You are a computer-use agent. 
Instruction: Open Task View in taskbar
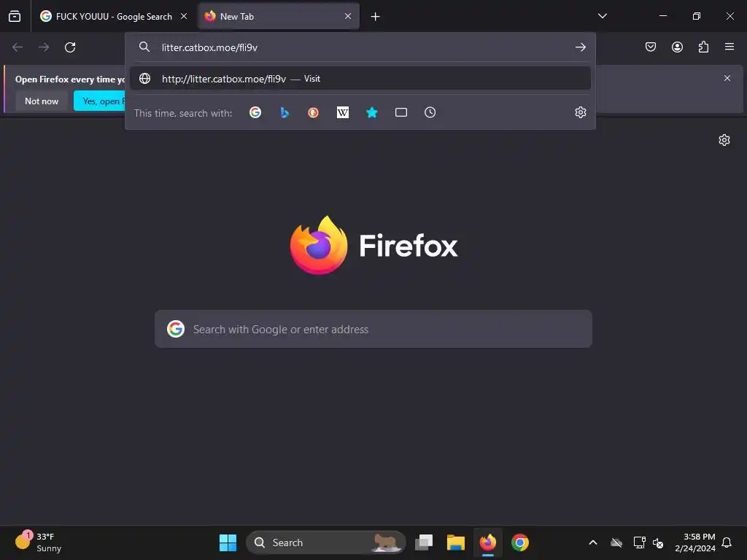[x=424, y=542]
